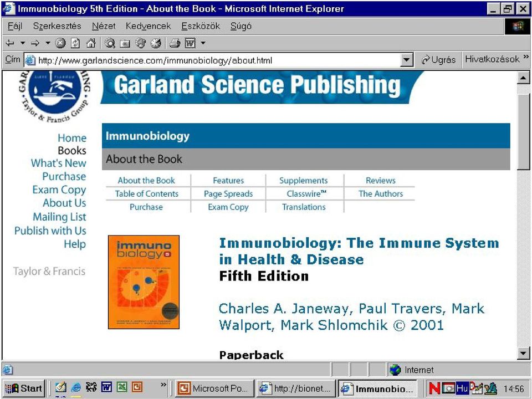Launch PowerPoint from quick launch
The width and height of the screenshot is (532, 399).
pyautogui.click(x=137, y=387)
